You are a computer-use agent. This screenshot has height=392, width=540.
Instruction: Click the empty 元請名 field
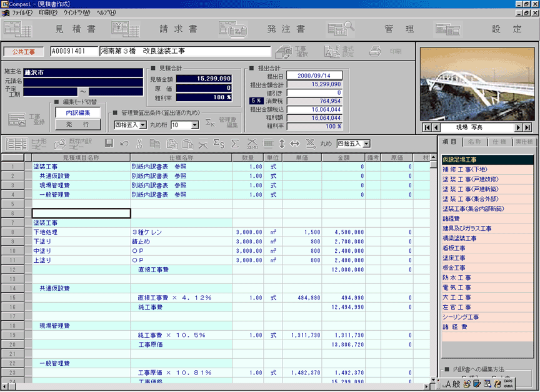coord(83,82)
